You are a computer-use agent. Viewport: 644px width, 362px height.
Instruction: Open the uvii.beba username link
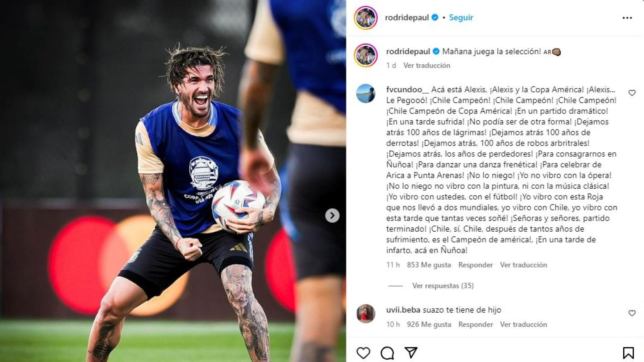pos(404,310)
